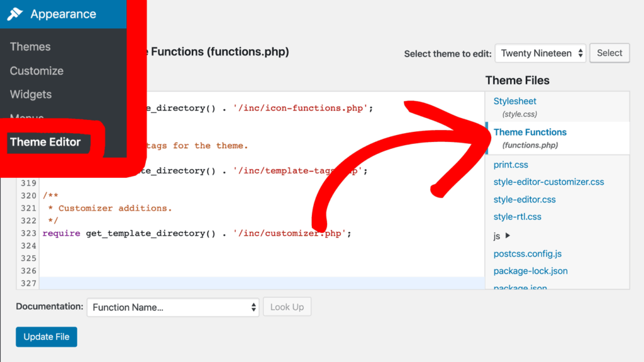Open the Function Name documentation dropdown
The image size is (644, 362).
(x=173, y=307)
